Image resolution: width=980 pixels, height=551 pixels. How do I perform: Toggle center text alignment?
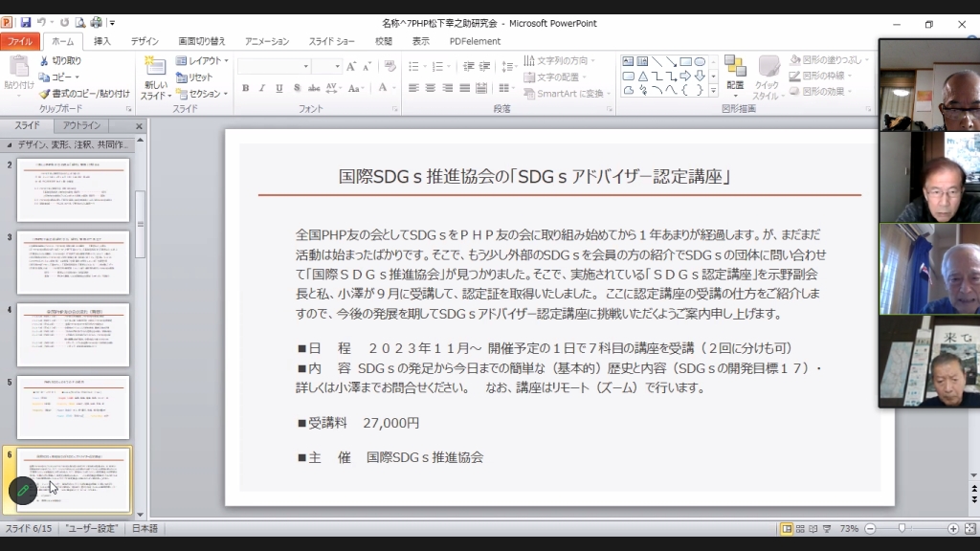coord(431,88)
